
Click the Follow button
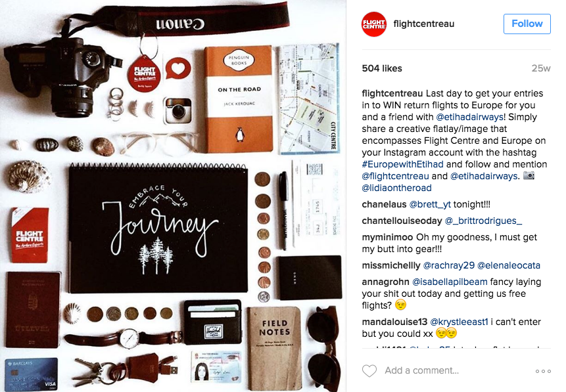(x=527, y=24)
